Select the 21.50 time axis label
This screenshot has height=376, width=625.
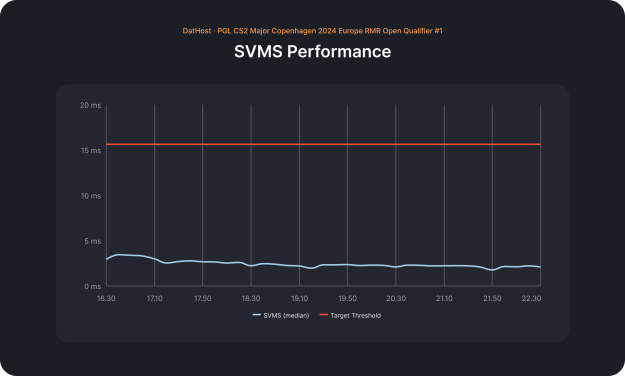(492, 298)
